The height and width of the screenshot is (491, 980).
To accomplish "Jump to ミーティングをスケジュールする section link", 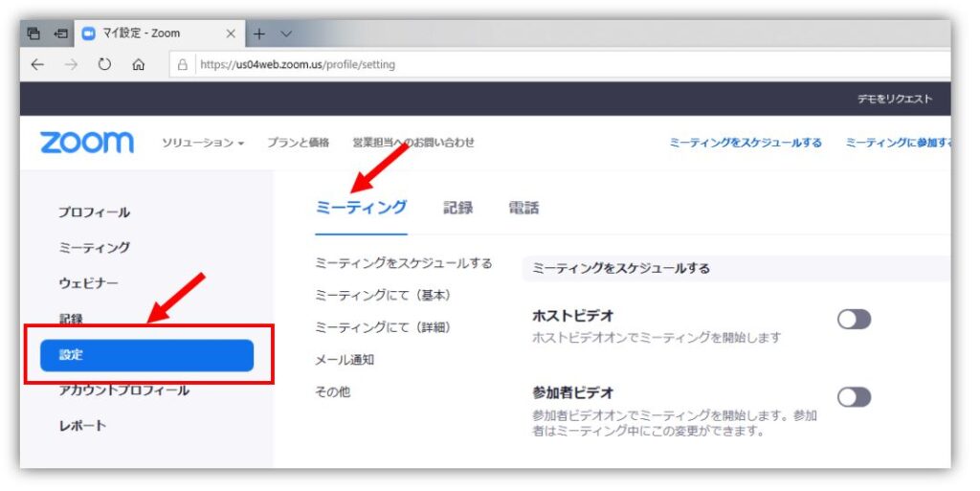I will [x=404, y=263].
